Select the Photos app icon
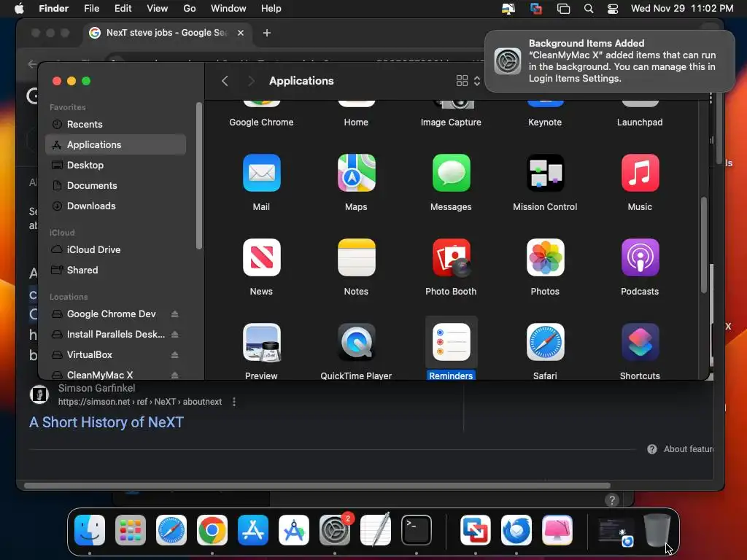 [x=546, y=257]
